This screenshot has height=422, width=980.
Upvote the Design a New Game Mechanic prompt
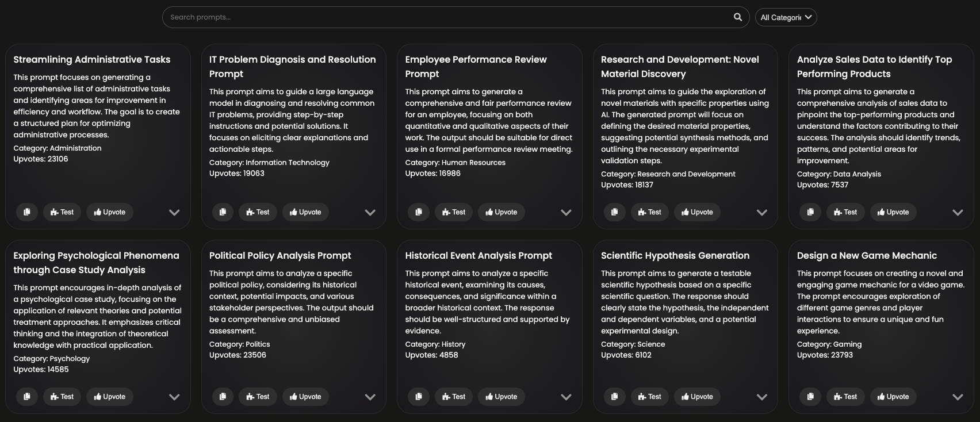click(x=893, y=397)
